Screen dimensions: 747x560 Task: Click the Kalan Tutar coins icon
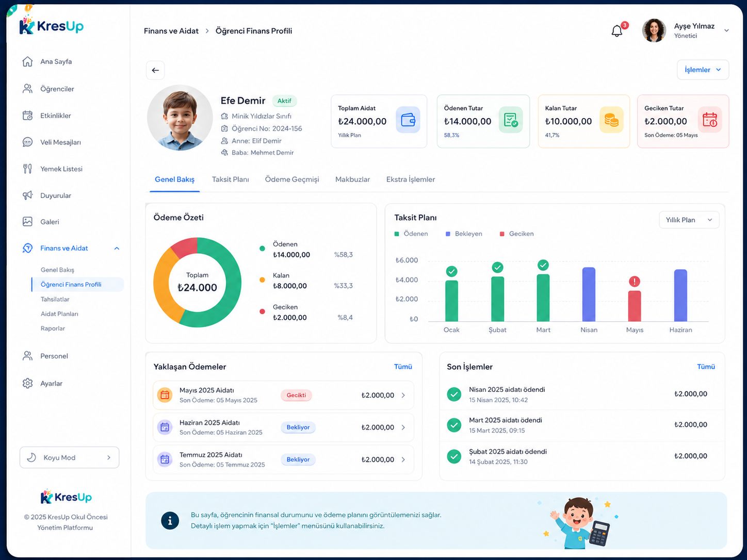tap(611, 120)
